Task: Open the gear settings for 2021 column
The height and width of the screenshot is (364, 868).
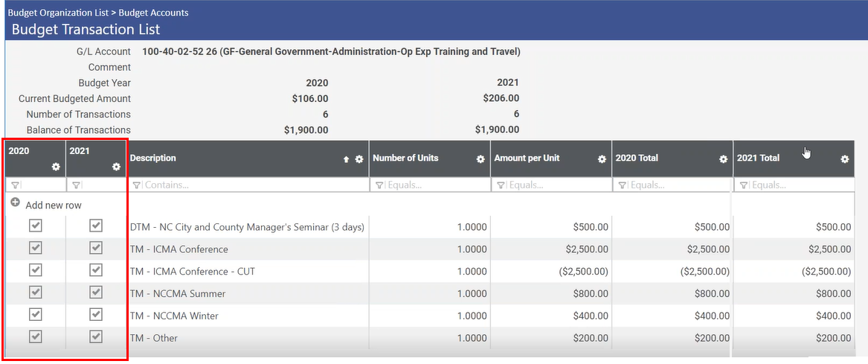Action: pyautogui.click(x=116, y=167)
